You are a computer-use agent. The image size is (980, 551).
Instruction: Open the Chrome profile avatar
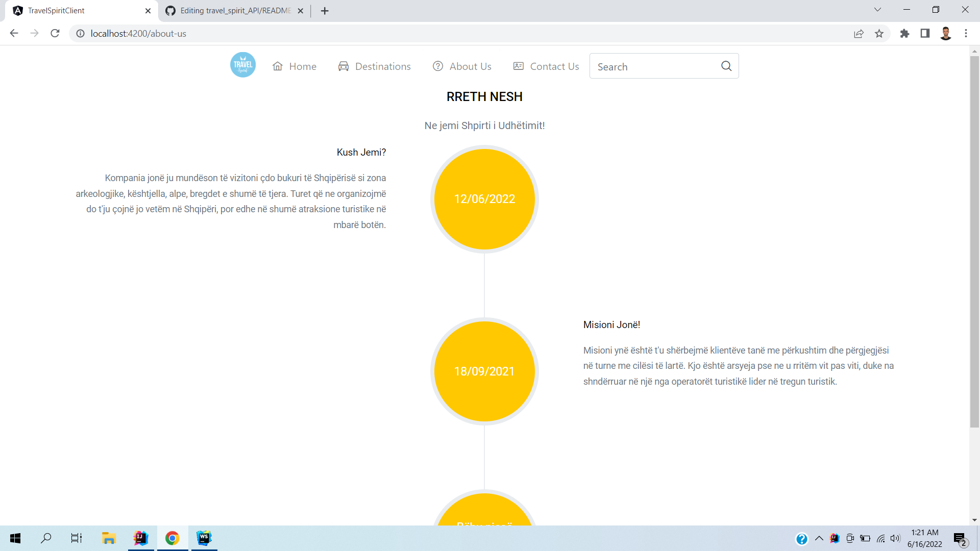tap(945, 33)
